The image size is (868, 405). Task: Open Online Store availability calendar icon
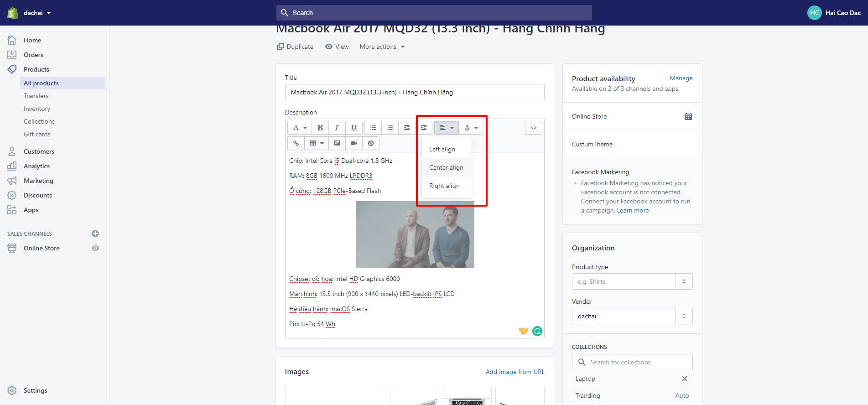[688, 116]
